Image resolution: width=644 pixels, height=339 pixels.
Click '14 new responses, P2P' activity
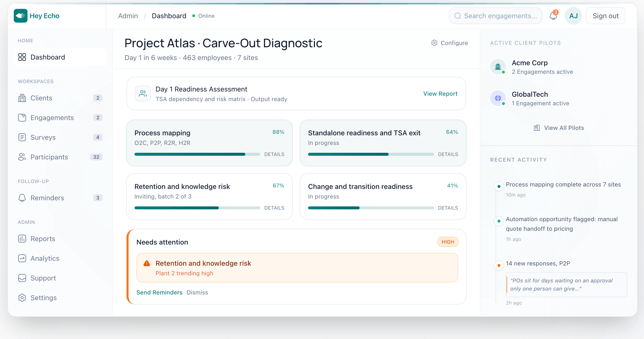point(538,263)
